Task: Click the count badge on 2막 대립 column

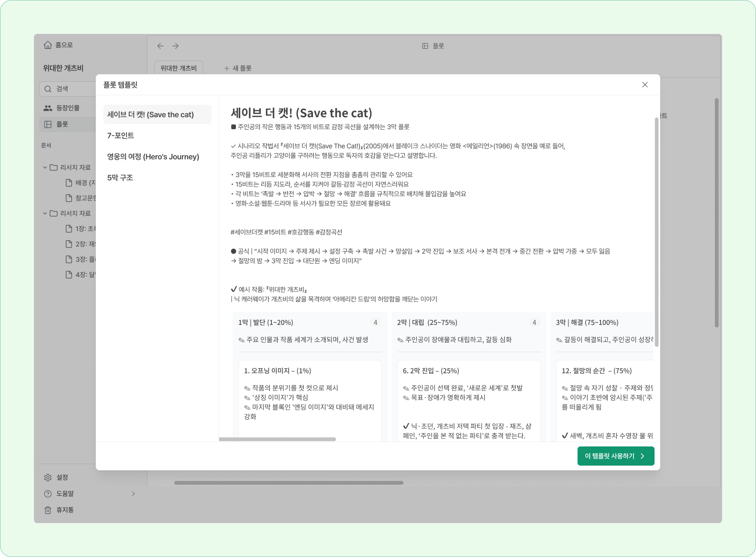Action: pyautogui.click(x=534, y=323)
